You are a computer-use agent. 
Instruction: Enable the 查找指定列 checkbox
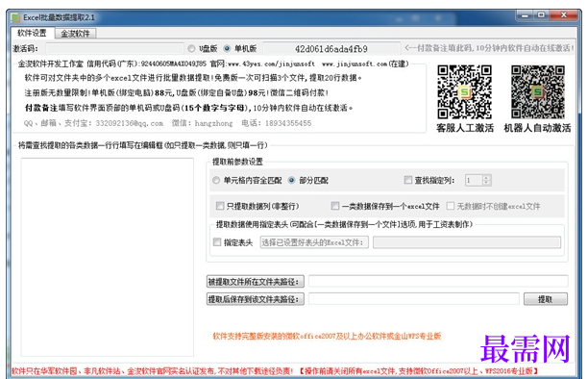click(x=407, y=180)
